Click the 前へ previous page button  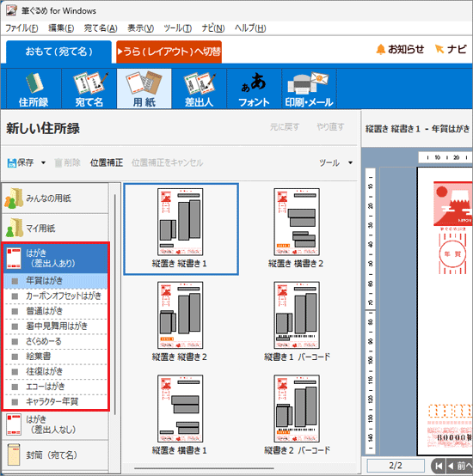click(459, 466)
